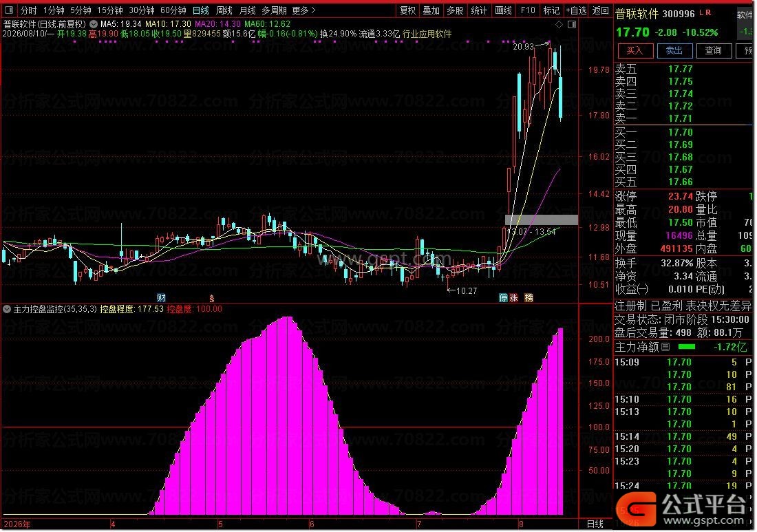This screenshot has width=757, height=532.
Task: Click the 外盘 value 491135
Action: pyautogui.click(x=676, y=248)
